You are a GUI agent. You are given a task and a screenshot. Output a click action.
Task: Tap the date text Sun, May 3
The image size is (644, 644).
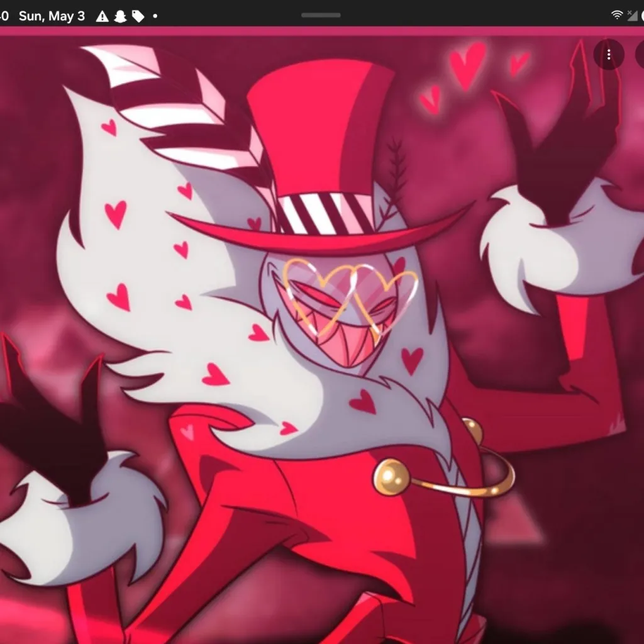52,16
